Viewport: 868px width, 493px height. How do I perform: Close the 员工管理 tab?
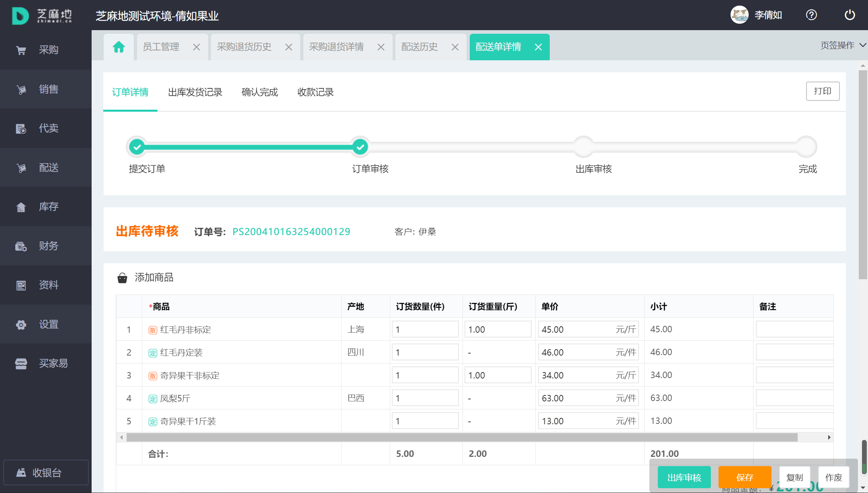pyautogui.click(x=197, y=47)
